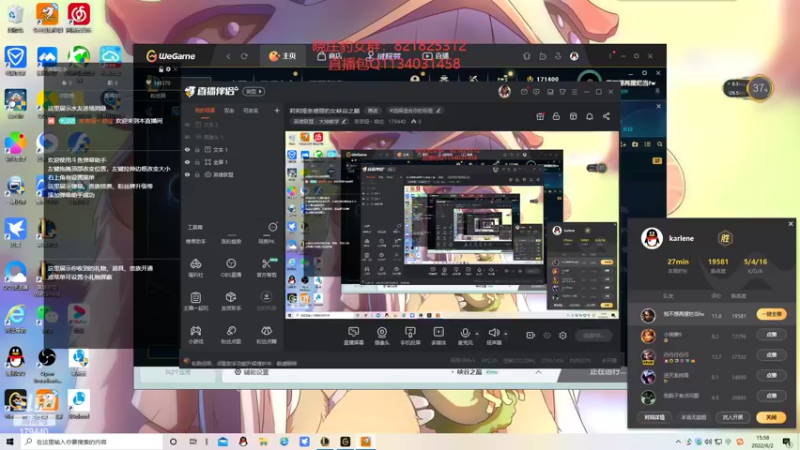Click 点赞 for the 12796 row
The height and width of the screenshot is (450, 800).
pyautogui.click(x=771, y=335)
